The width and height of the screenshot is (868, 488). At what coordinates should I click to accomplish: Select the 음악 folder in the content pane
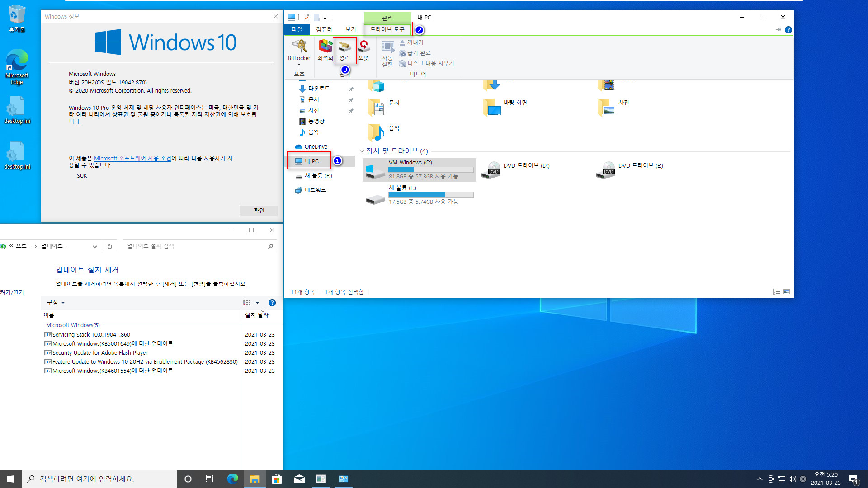384,132
